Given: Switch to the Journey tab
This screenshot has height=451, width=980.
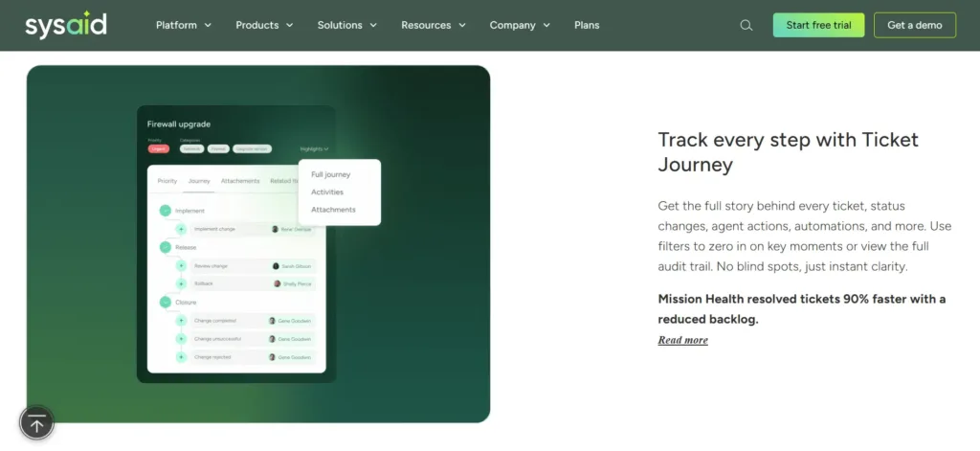Looking at the screenshot, I should (x=199, y=181).
